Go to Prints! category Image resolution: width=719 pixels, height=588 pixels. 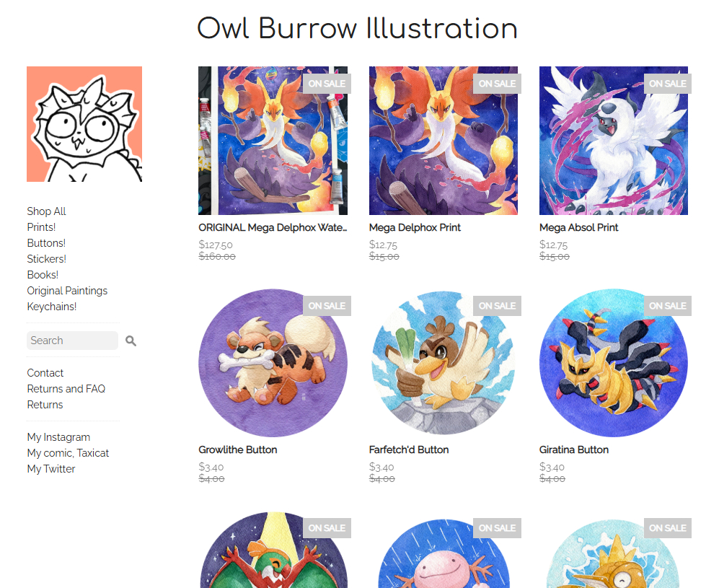(41, 227)
